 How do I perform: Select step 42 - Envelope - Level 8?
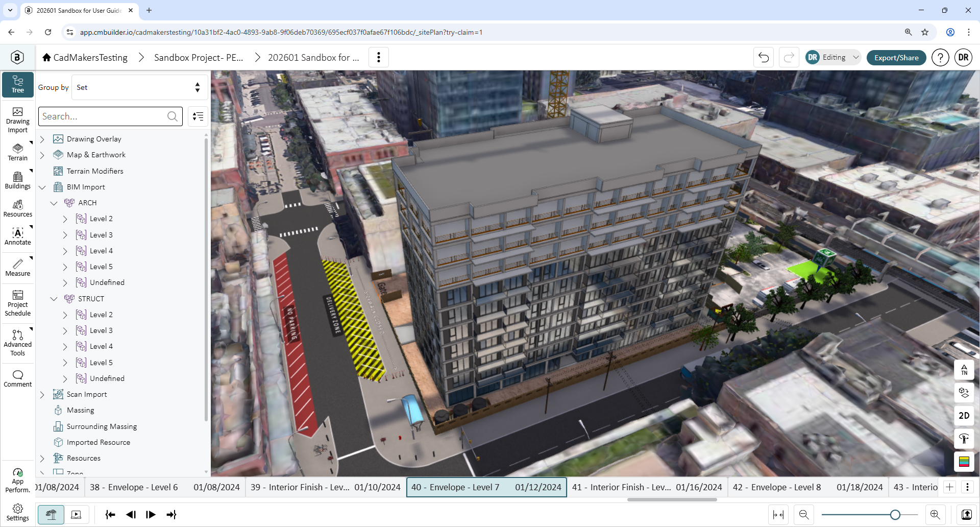coord(807,487)
